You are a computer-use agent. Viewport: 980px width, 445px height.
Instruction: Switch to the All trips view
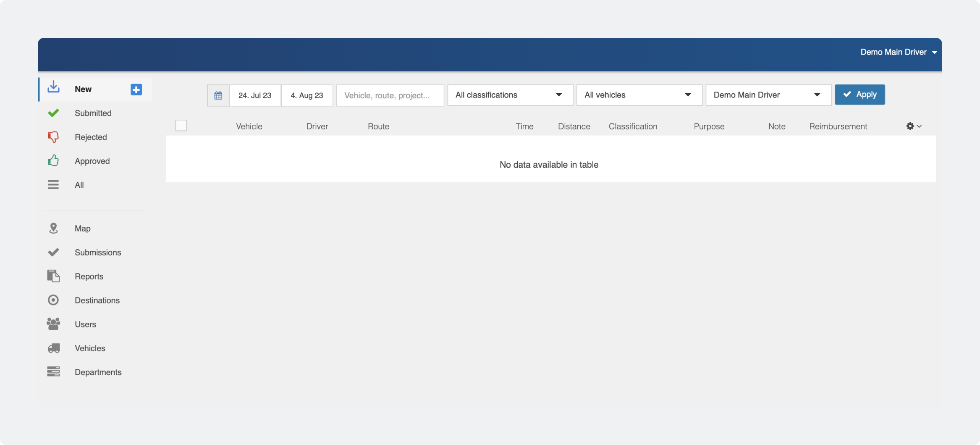[79, 184]
